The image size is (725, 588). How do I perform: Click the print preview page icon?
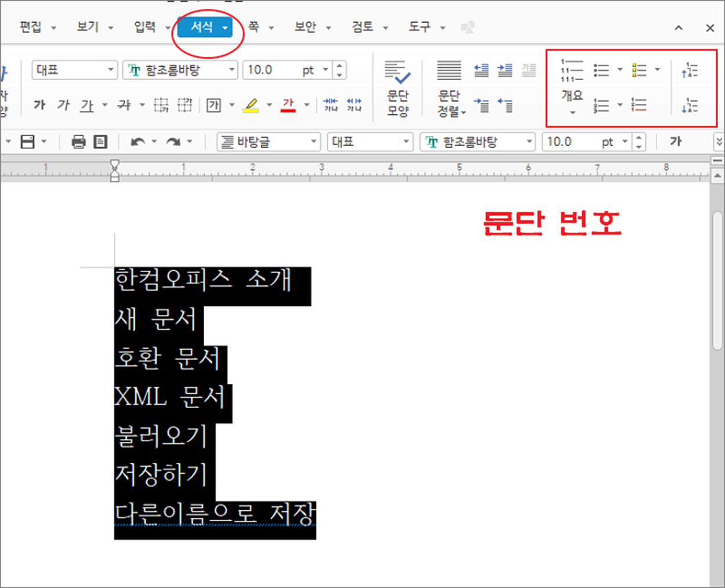click(100, 141)
